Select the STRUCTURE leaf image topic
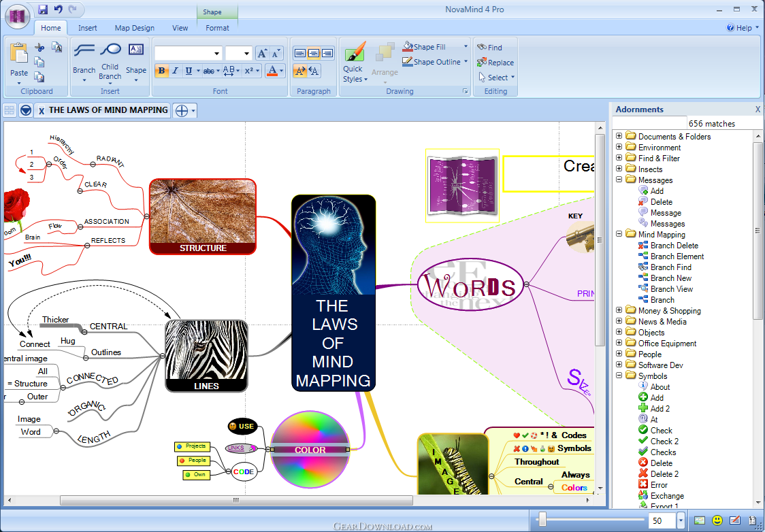This screenshot has width=765, height=532. point(202,216)
